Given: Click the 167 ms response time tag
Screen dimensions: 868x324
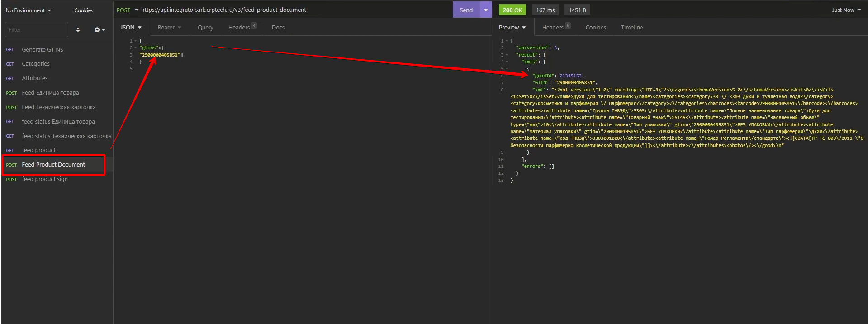Looking at the screenshot, I should click(x=545, y=10).
